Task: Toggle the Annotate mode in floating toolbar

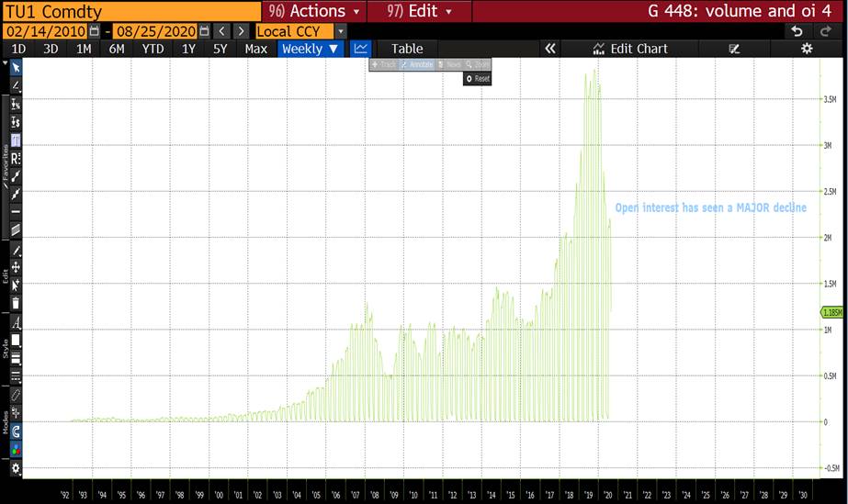Action: (416, 65)
